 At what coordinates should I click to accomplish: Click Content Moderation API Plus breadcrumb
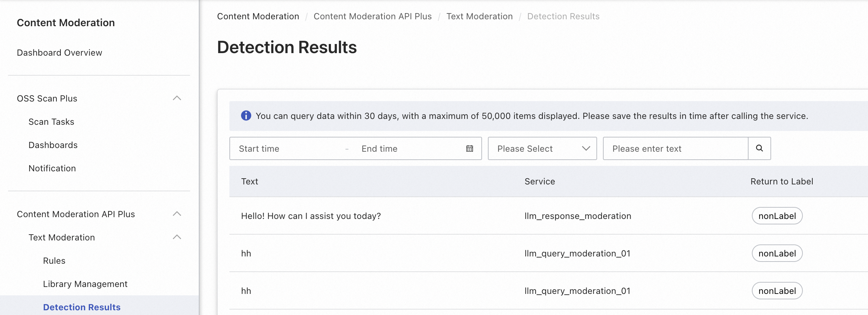[372, 16]
